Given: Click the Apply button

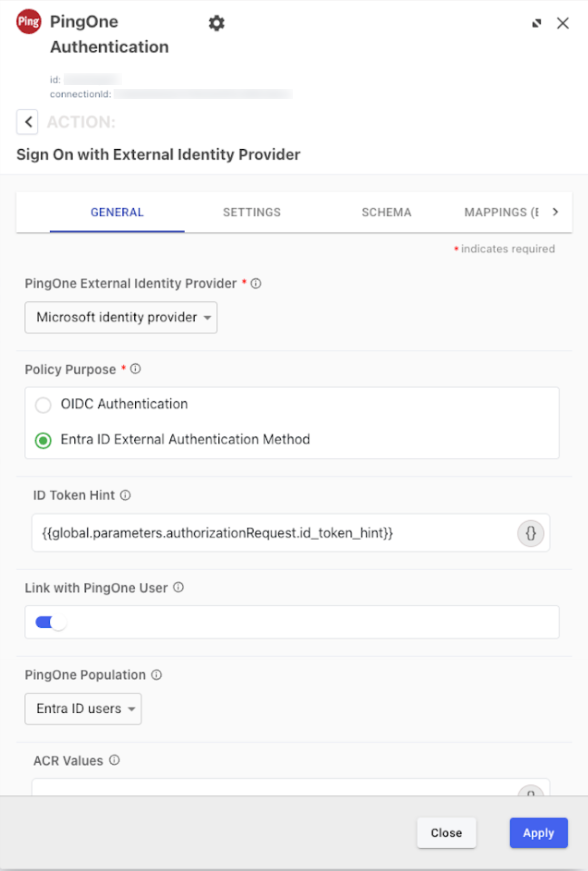Looking at the screenshot, I should [538, 833].
